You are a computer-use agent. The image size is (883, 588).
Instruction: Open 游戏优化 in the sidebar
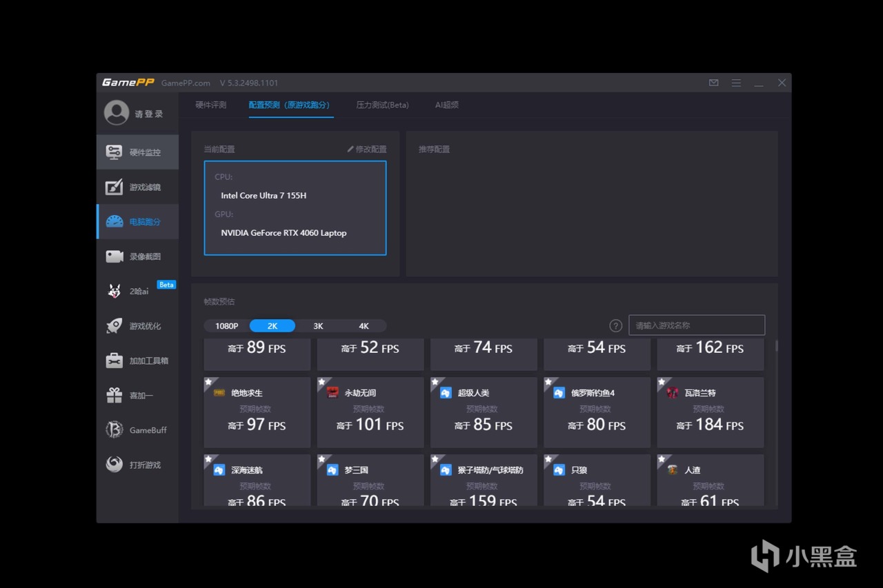137,326
